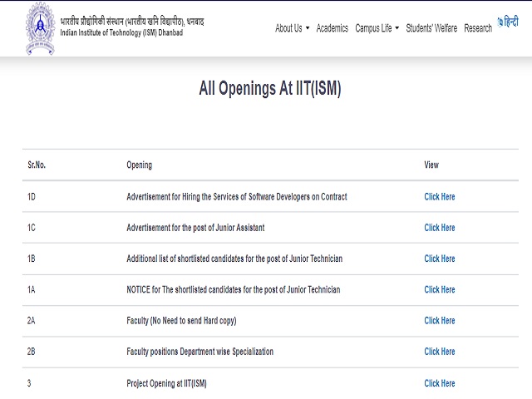The width and height of the screenshot is (532, 399).
Task: Click the serial number cell '1B'
Action: click(x=32, y=259)
